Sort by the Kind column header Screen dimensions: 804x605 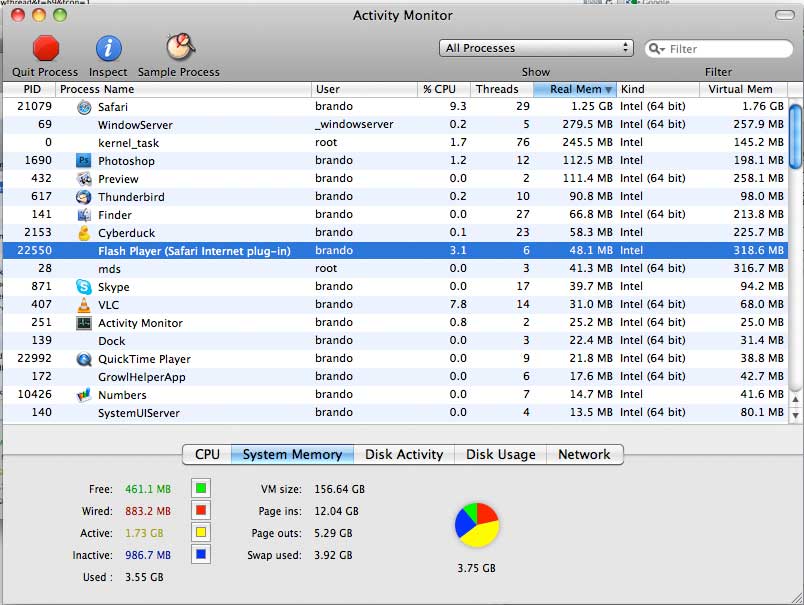pos(658,89)
